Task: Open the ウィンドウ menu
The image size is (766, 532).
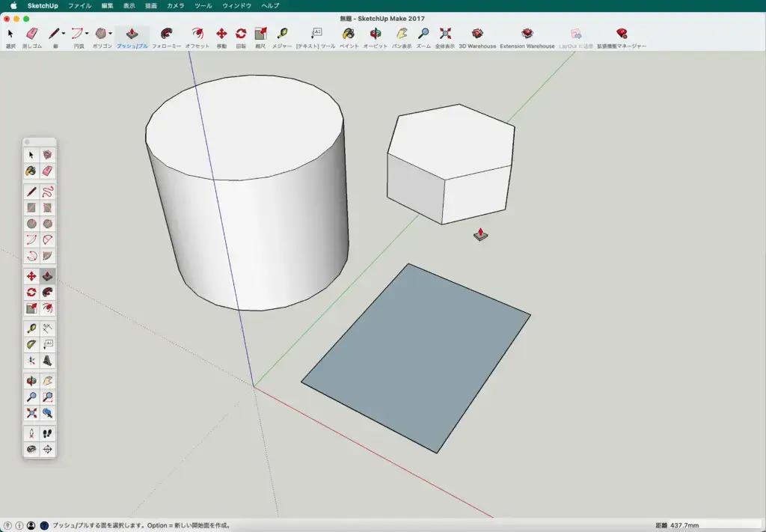Action: (237, 6)
